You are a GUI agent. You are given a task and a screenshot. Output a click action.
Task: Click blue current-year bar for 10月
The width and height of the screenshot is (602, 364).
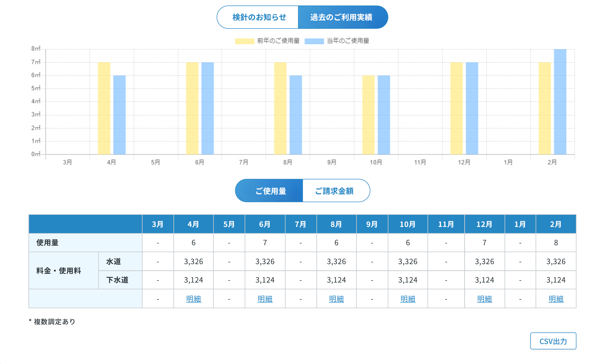click(384, 115)
